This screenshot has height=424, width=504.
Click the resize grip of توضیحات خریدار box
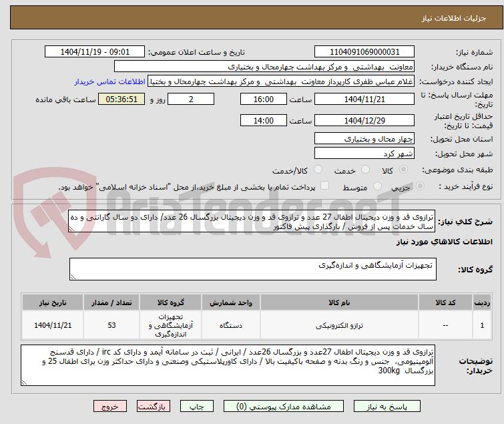coord(25,382)
